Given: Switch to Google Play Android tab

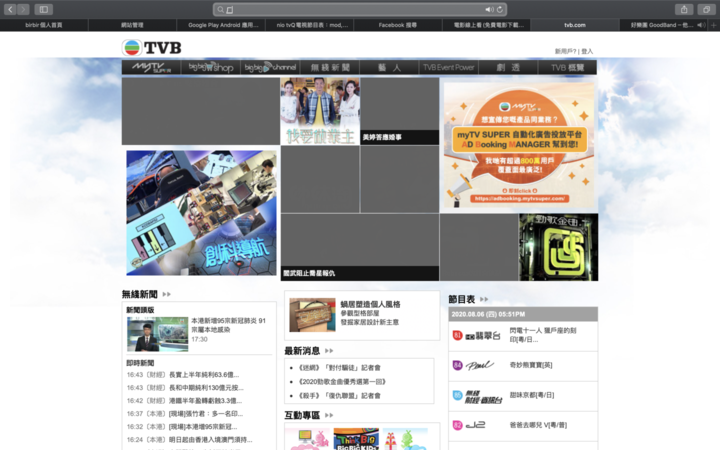Looking at the screenshot, I should coord(221,25).
